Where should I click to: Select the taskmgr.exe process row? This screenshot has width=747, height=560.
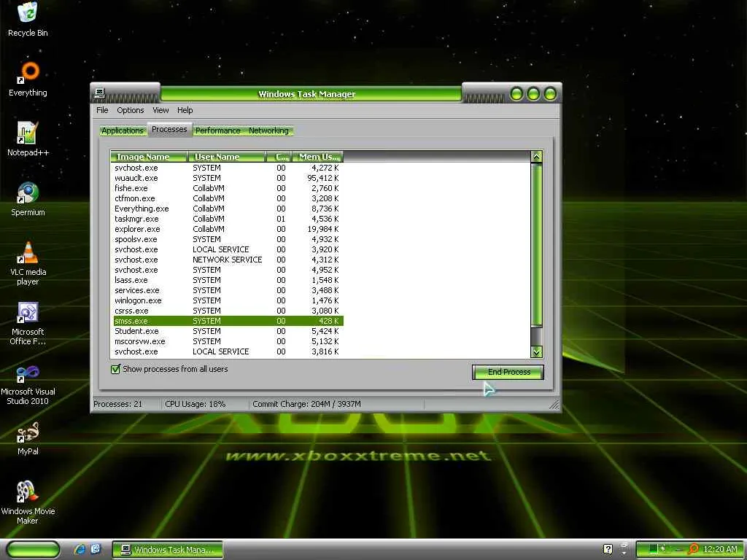227,219
